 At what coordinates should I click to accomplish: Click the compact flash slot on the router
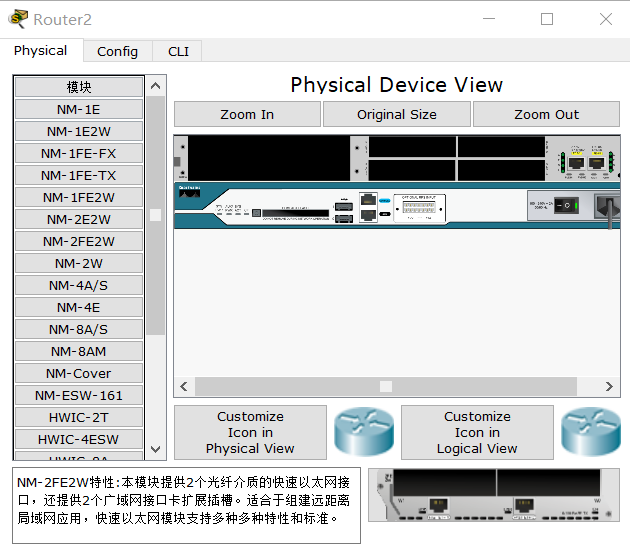pos(295,213)
